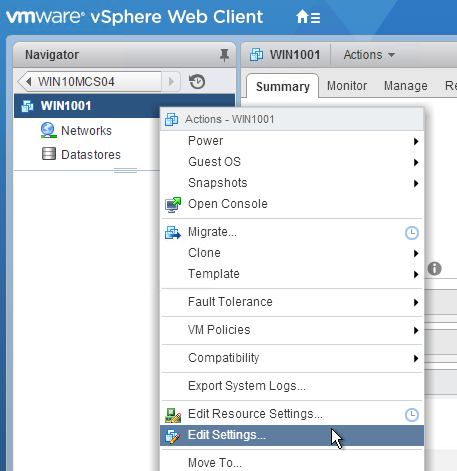This screenshot has height=471, width=457.
Task: Click the Datastores icon
Action: pyautogui.click(x=49, y=154)
